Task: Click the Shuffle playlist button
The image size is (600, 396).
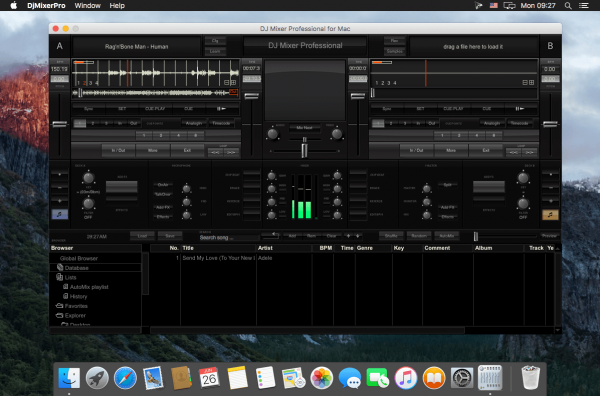Action: click(x=391, y=236)
